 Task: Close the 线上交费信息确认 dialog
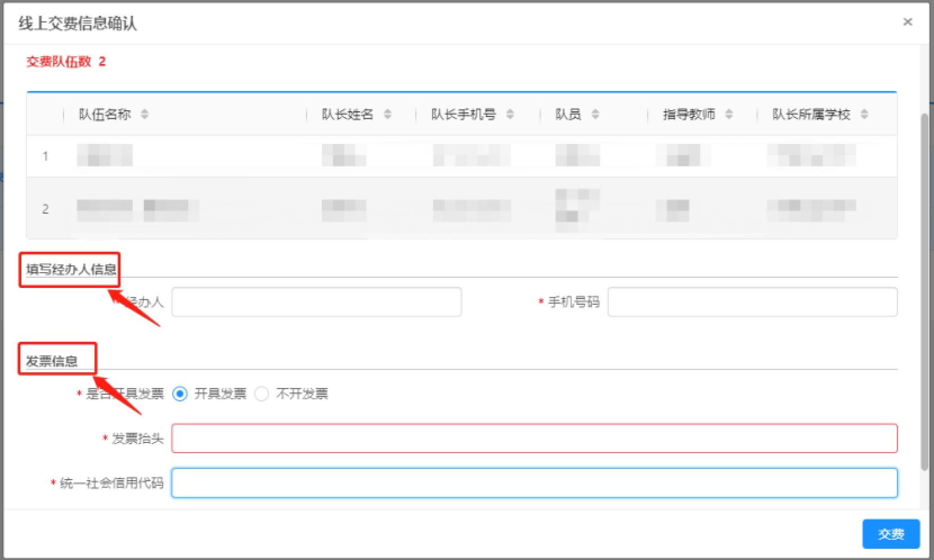point(907,22)
